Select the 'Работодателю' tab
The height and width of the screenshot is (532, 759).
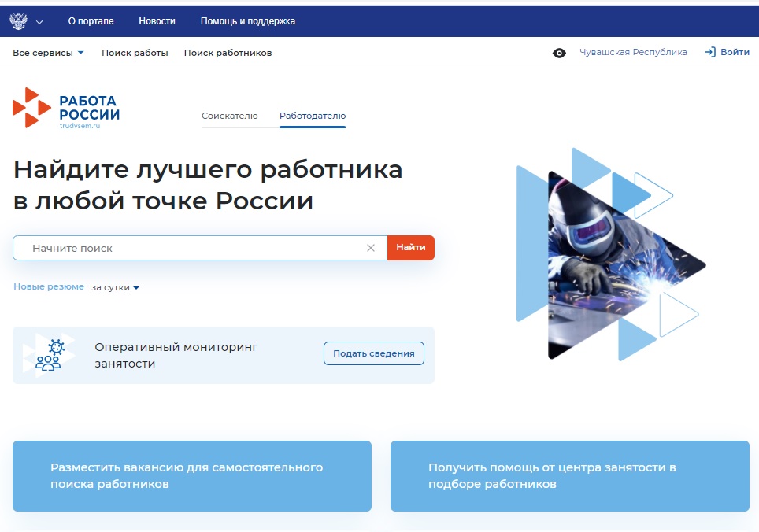pos(313,116)
